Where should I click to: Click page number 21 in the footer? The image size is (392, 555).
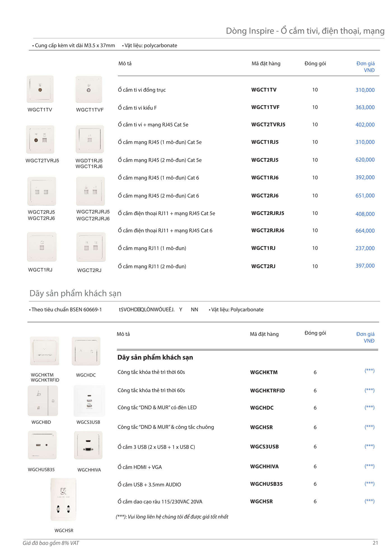click(x=375, y=543)
